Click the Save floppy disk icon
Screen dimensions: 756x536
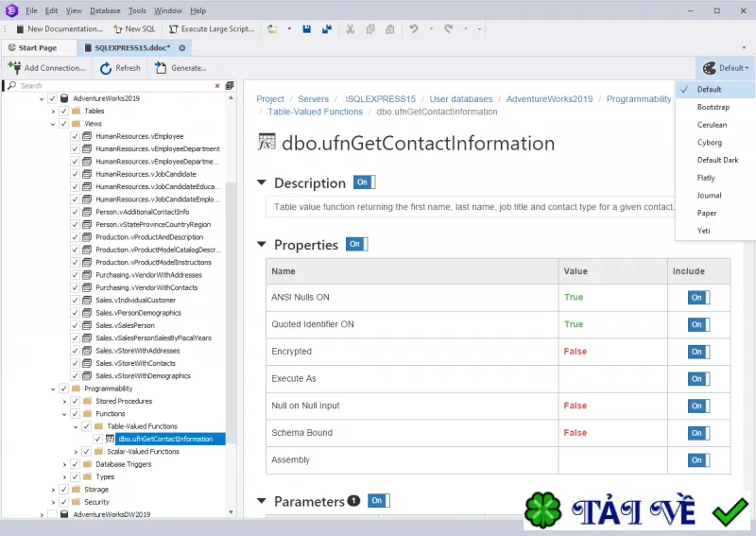(x=306, y=29)
